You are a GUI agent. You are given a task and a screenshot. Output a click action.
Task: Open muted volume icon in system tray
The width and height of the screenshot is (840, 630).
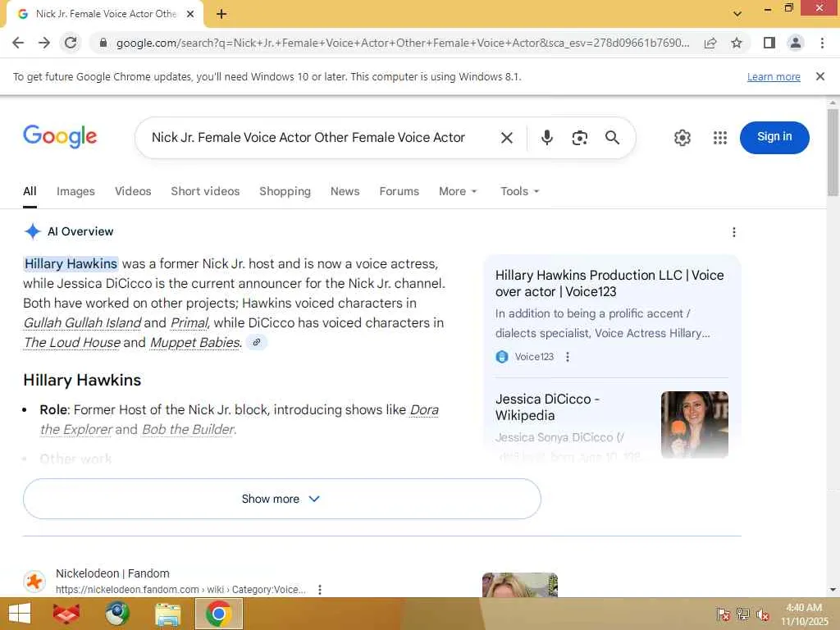762,614
